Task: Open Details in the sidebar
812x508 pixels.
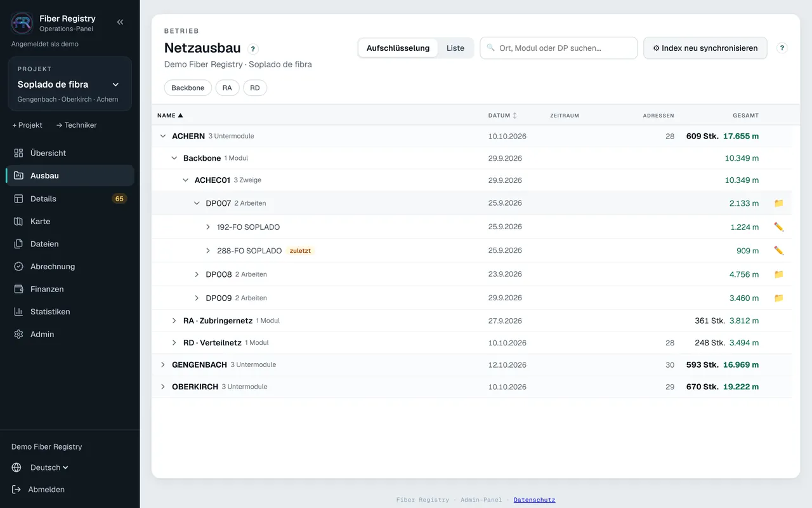Action: click(x=70, y=199)
